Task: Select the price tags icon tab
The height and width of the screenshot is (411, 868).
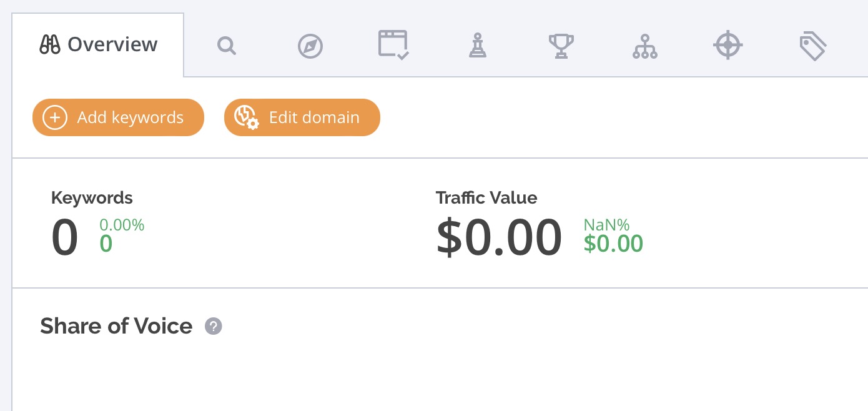Action: click(813, 46)
